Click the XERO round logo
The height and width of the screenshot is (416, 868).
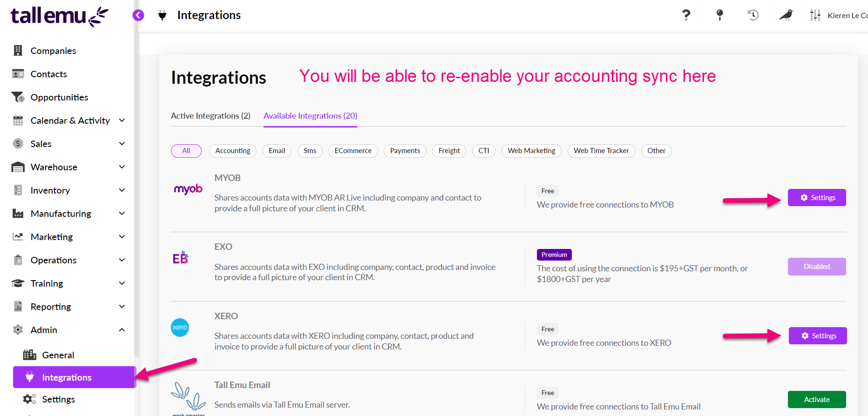point(180,328)
